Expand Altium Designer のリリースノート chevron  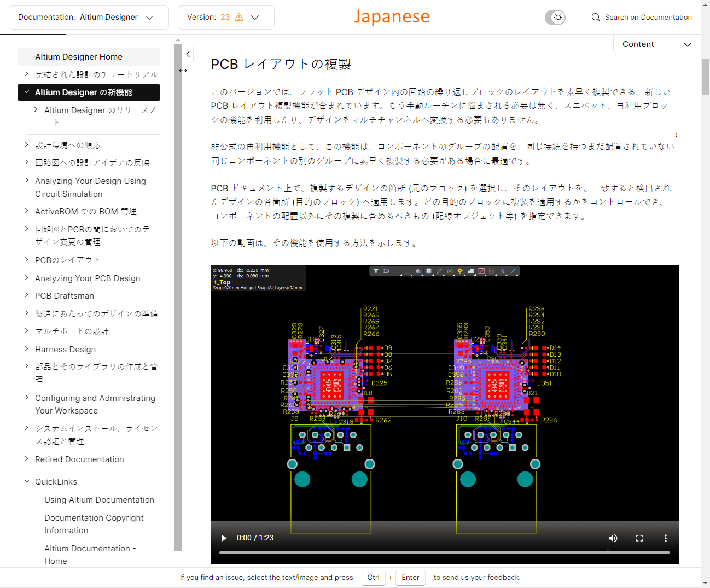36,110
